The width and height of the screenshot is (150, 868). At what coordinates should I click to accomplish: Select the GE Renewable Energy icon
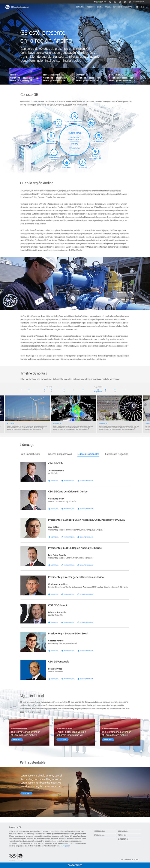click(54, 152)
